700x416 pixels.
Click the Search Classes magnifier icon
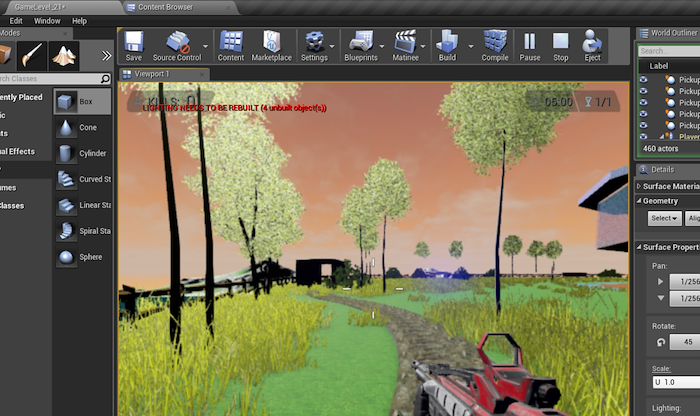click(105, 79)
